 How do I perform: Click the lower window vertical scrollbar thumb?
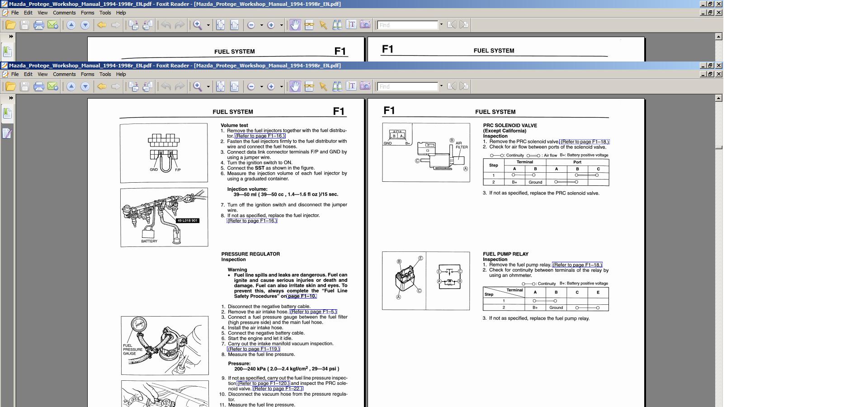(x=718, y=147)
